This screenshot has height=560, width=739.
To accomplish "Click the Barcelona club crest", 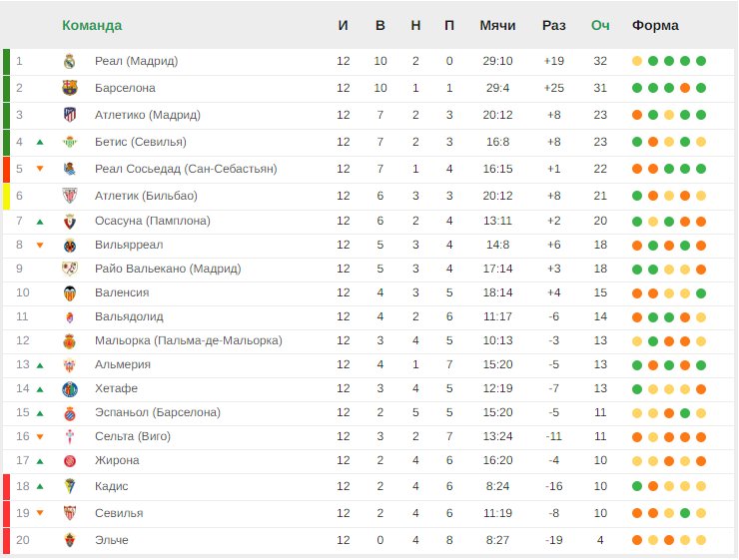I will 70,88.
